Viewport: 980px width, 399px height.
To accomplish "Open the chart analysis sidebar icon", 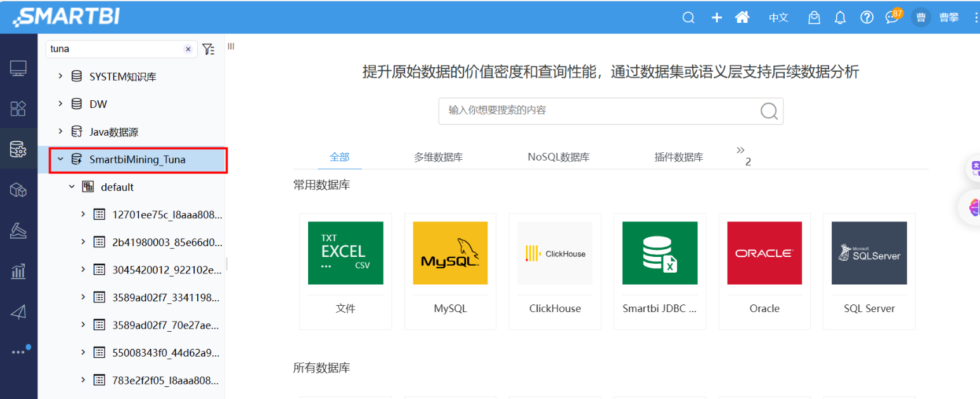I will [18, 271].
